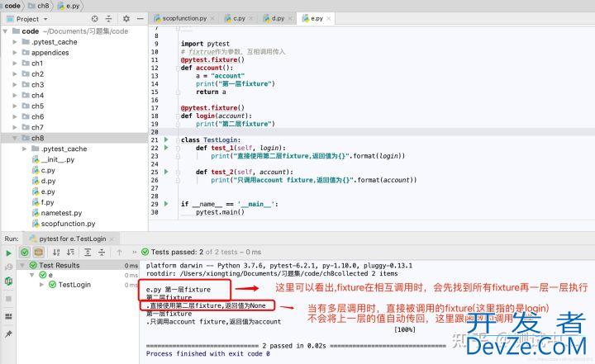Image resolution: width=595 pixels, height=364 pixels.
Task: Click the Rerun green play icon in Run panel
Action: click(x=8, y=253)
